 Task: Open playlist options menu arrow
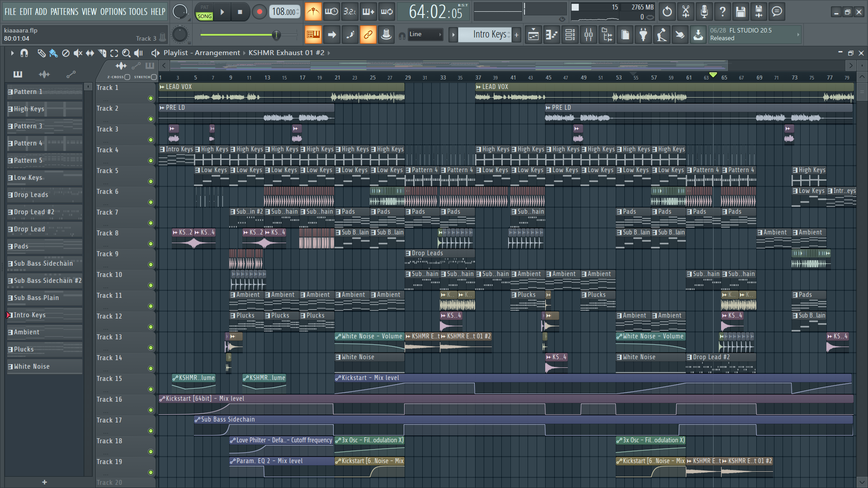(12, 53)
